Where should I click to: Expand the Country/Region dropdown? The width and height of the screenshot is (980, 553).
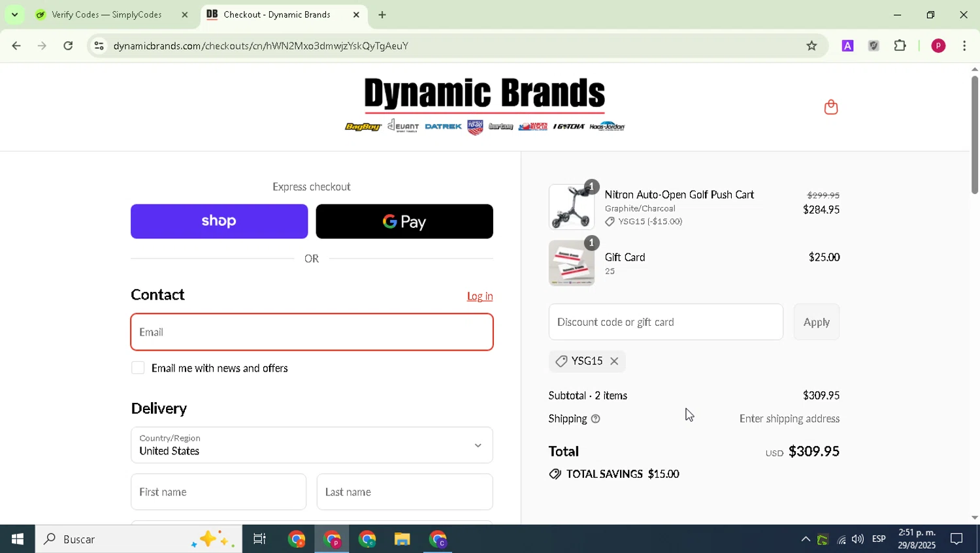[312, 445]
